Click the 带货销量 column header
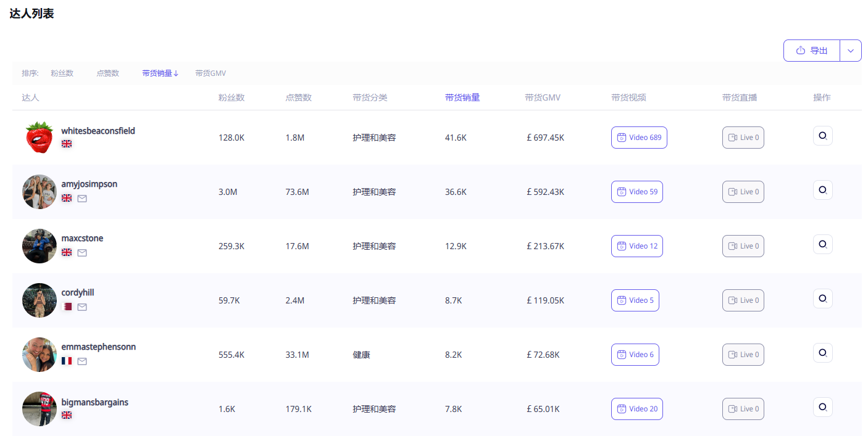 [x=462, y=97]
